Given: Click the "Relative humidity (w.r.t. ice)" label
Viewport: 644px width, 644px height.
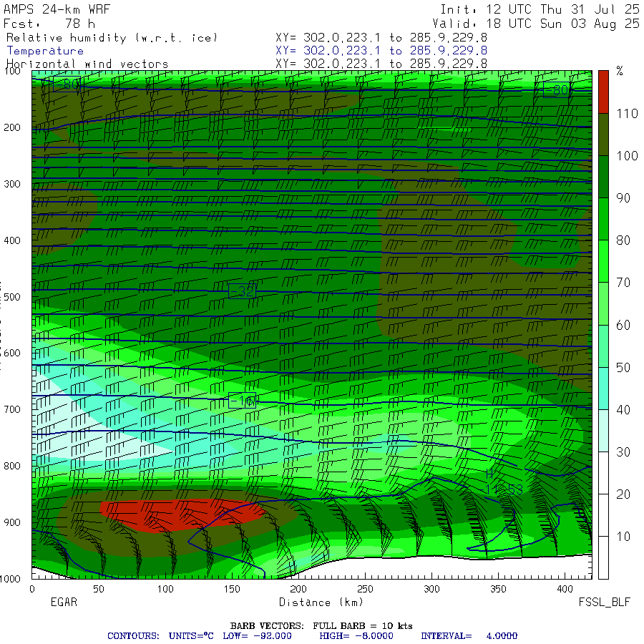Looking at the screenshot, I should pos(112,38).
